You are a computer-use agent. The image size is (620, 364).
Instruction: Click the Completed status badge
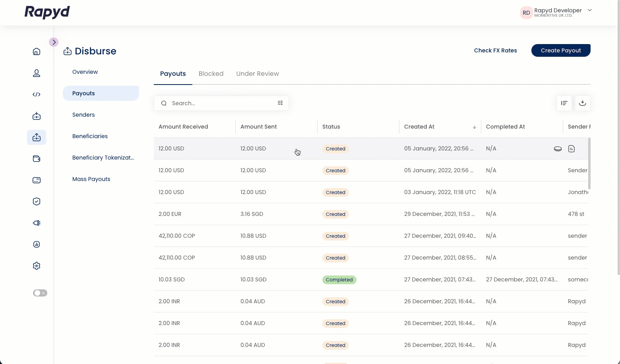[x=339, y=280]
